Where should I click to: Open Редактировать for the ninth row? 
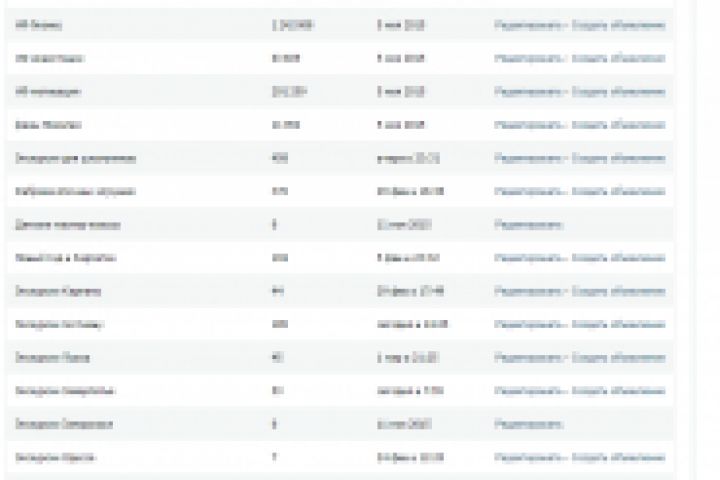click(529, 291)
